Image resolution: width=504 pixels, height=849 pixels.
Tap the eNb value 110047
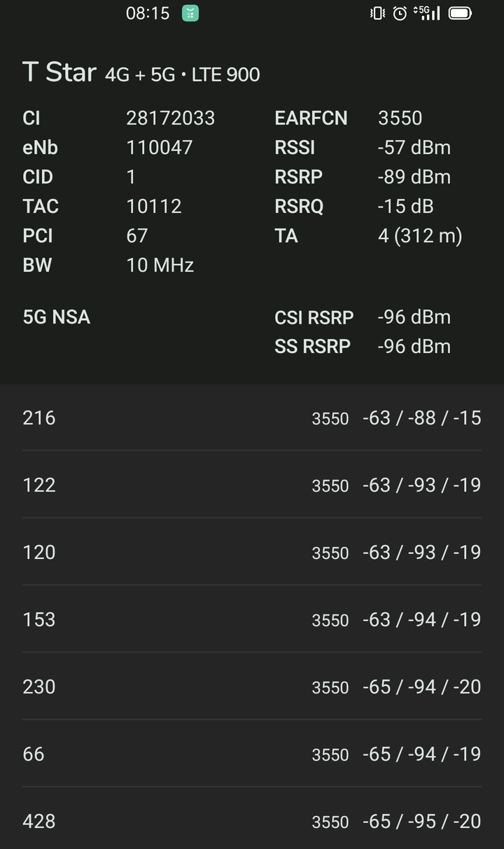click(x=159, y=148)
